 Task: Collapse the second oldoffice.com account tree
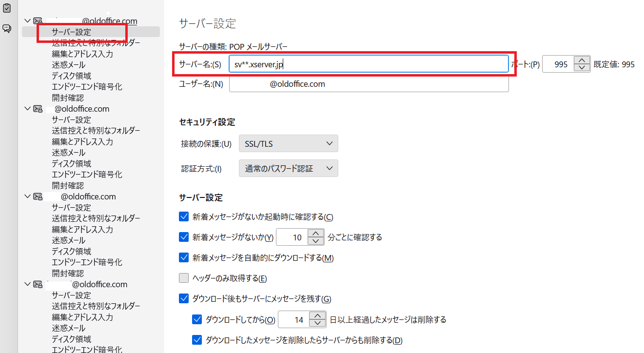(x=27, y=109)
